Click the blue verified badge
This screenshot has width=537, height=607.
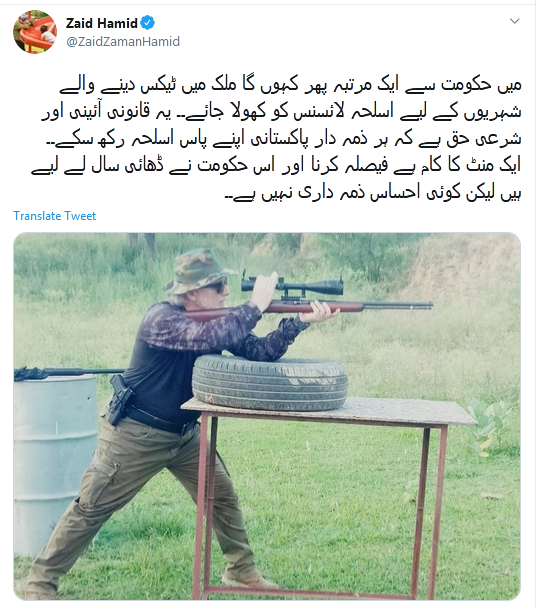148,23
